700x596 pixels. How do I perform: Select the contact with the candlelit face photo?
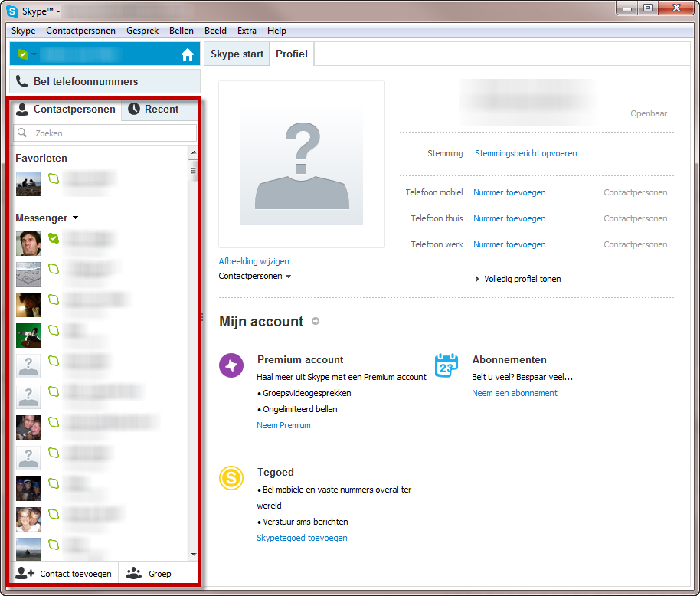100,305
